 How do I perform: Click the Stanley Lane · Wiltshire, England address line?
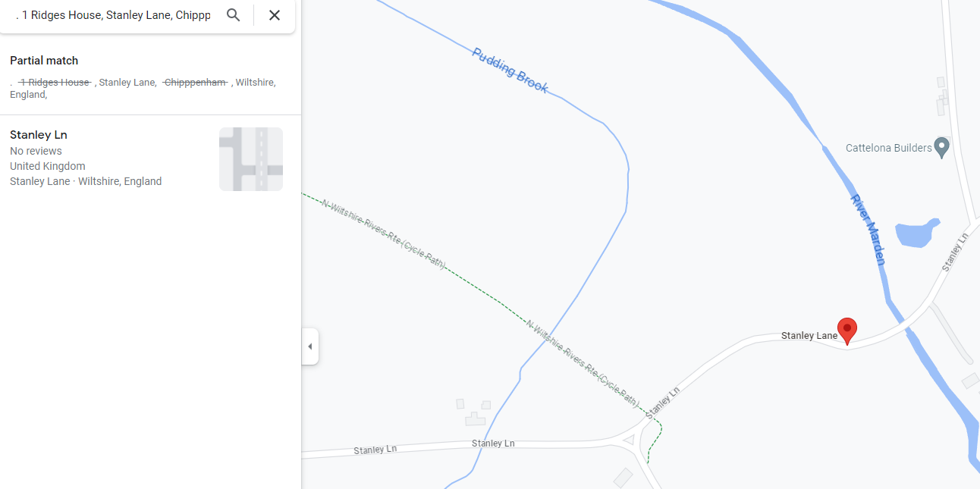[86, 181]
